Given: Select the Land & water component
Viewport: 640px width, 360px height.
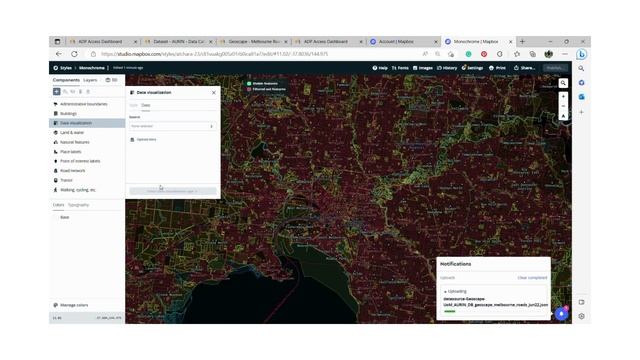Looking at the screenshot, I should pos(87,133).
